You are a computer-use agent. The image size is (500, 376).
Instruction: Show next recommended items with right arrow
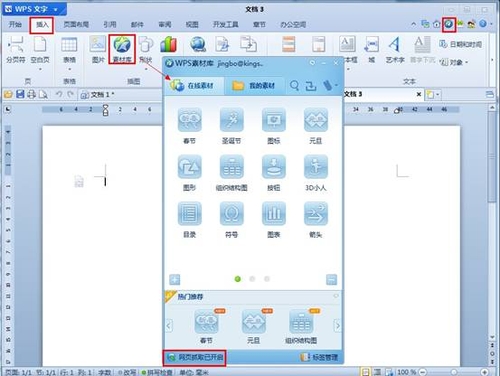[337, 325]
